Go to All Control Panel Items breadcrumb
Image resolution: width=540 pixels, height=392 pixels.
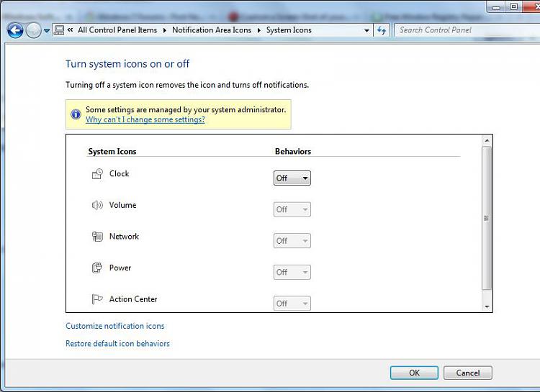pos(117,30)
